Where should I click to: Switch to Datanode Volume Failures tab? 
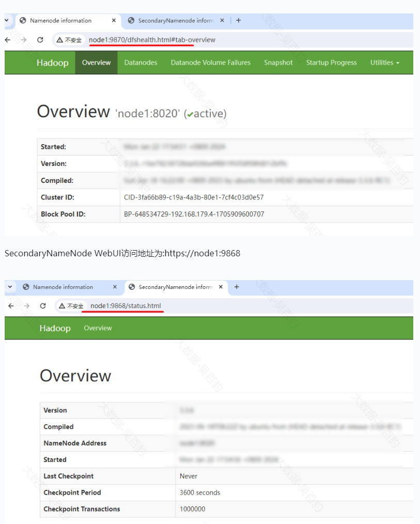210,63
